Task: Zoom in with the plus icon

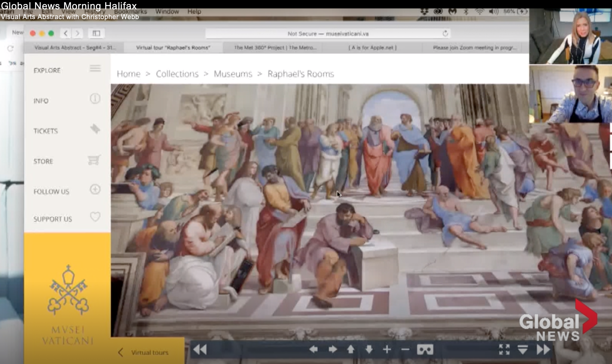Action: click(387, 349)
